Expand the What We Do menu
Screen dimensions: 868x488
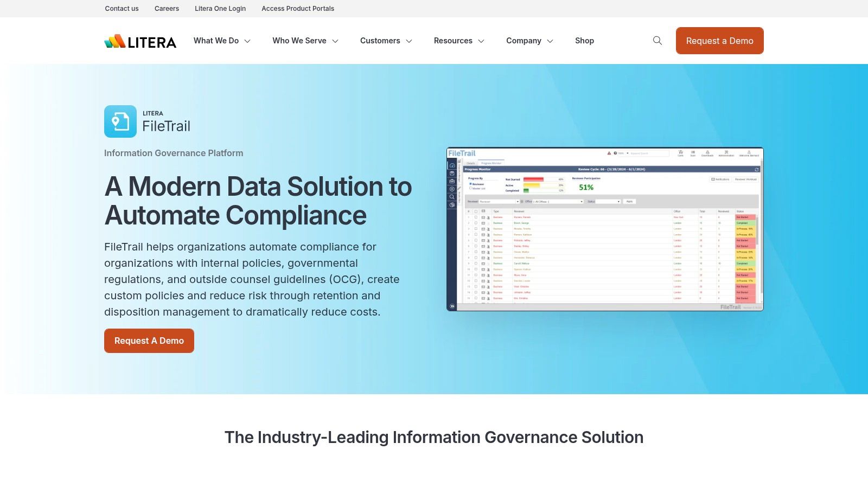pos(222,41)
